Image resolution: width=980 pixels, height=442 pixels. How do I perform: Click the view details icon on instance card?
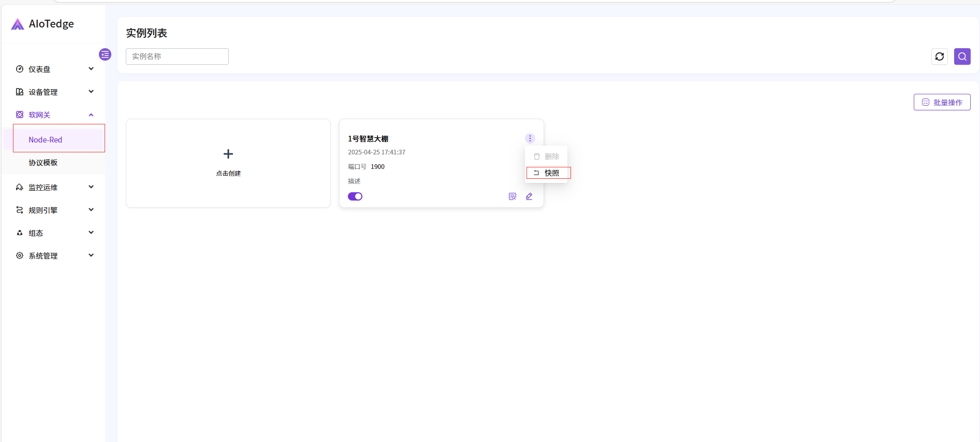coord(513,196)
